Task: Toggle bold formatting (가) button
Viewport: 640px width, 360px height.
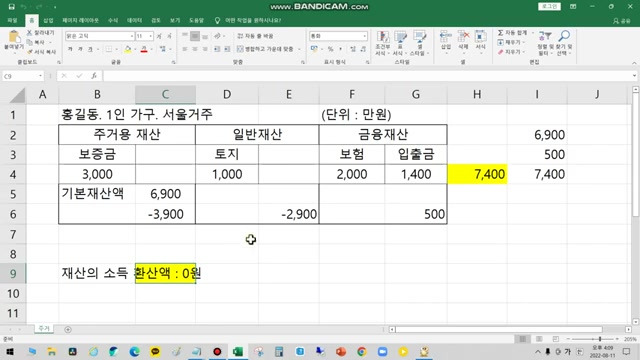Action: 70,49
